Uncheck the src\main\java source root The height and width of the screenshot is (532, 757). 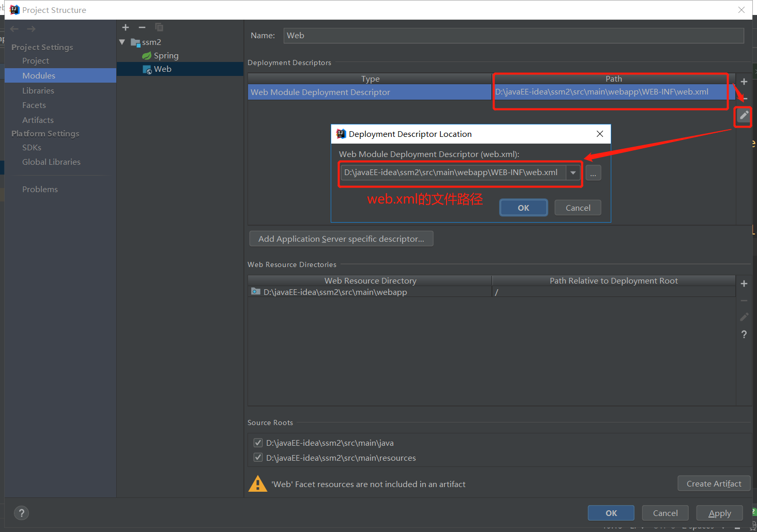coord(258,443)
